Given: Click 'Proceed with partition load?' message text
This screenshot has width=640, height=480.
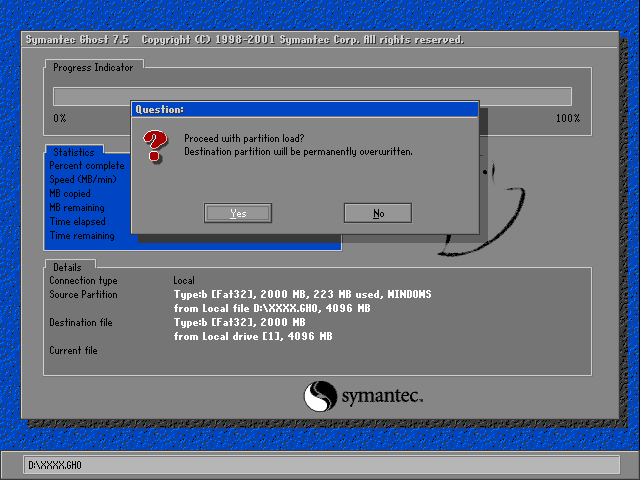Looking at the screenshot, I should (x=244, y=138).
